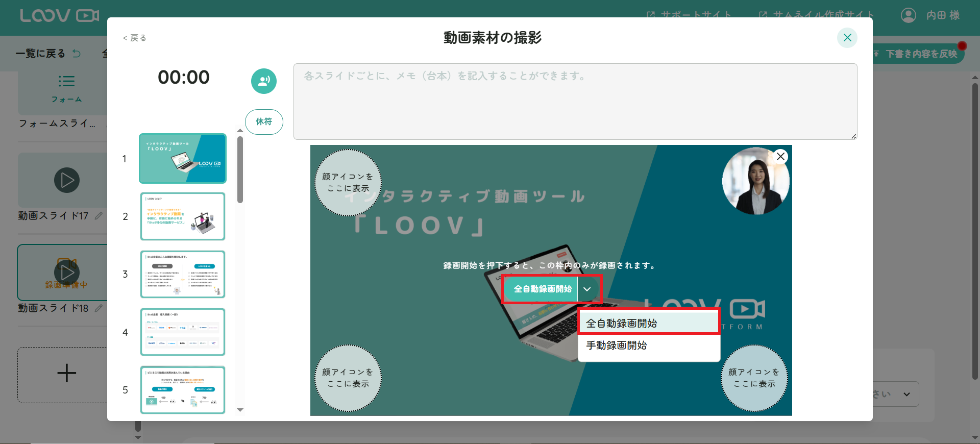Close the 動画素材の撮影 dialog
980x444 pixels.
tap(847, 38)
